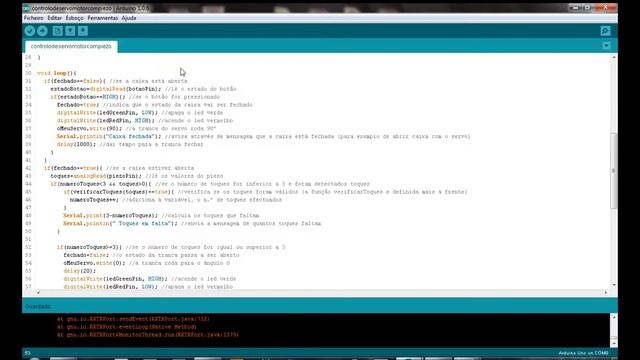Screen dimensions: 640x360
Task: Select the controlodeservomotorcompiezo tab
Action: [71, 46]
